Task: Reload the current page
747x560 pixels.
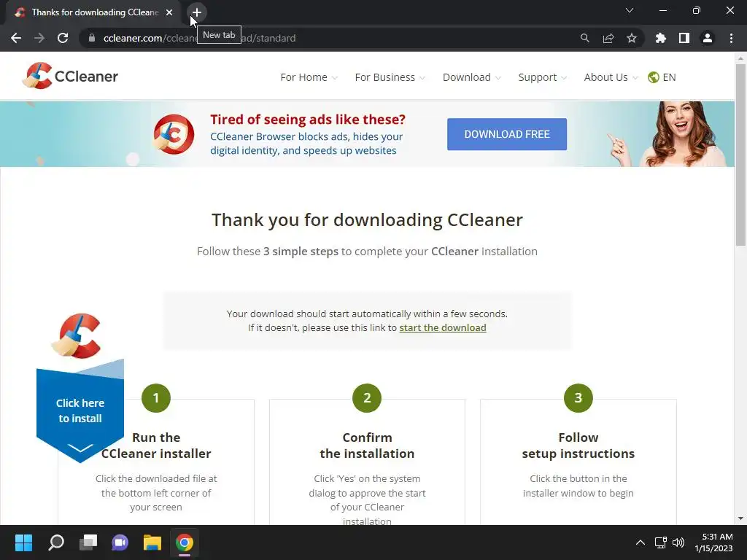Action: pyautogui.click(x=63, y=38)
